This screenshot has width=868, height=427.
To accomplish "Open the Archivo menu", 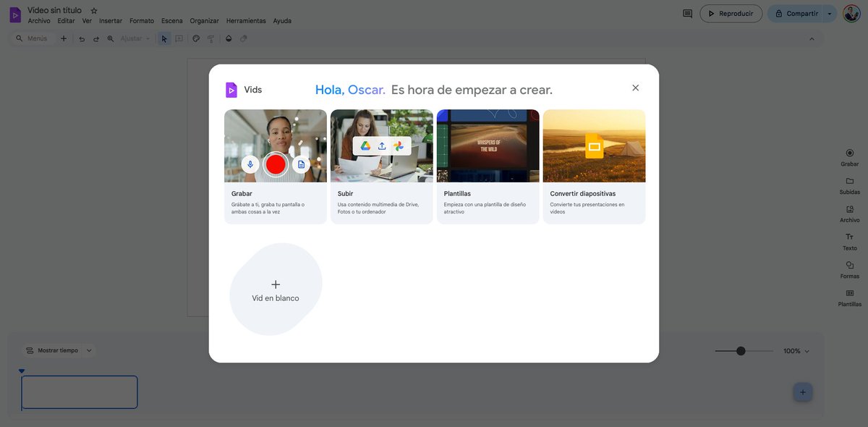I will click(x=39, y=21).
